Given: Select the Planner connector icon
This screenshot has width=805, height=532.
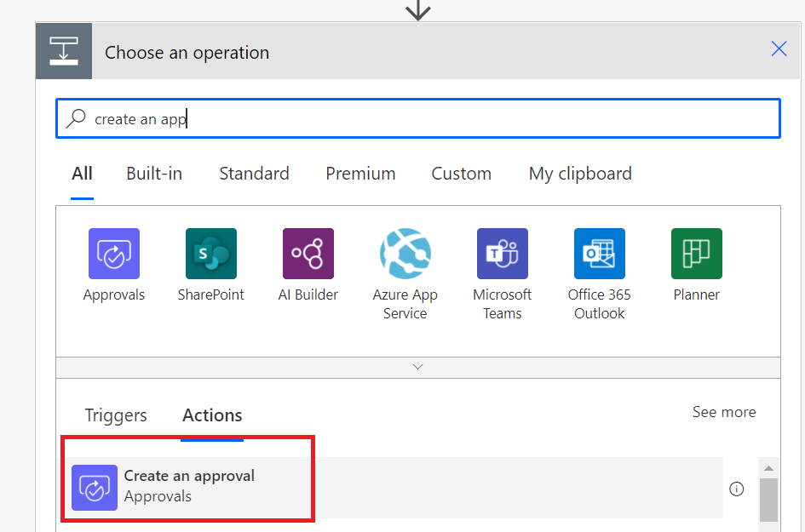Looking at the screenshot, I should (697, 254).
